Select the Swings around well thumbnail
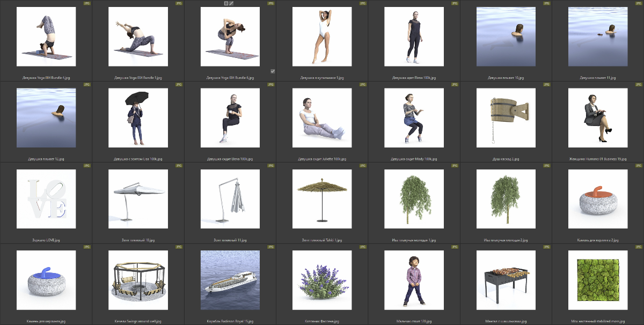Image resolution: width=644 pixels, height=325 pixels. point(138,280)
